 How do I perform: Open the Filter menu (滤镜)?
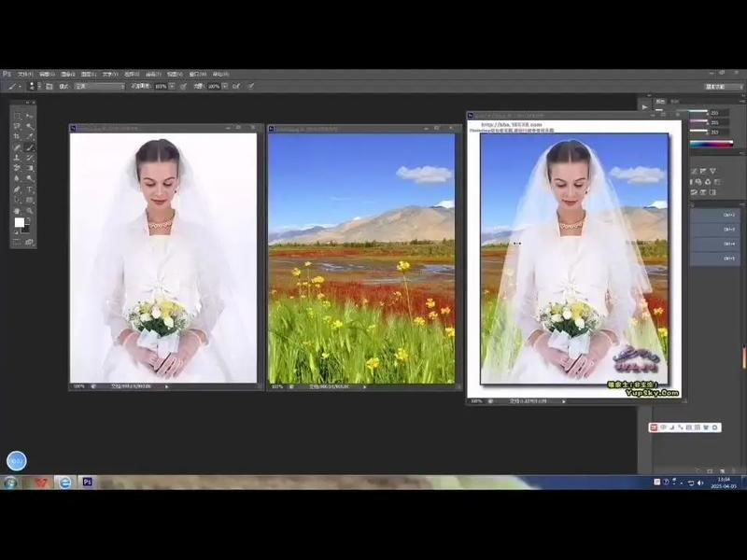154,75
